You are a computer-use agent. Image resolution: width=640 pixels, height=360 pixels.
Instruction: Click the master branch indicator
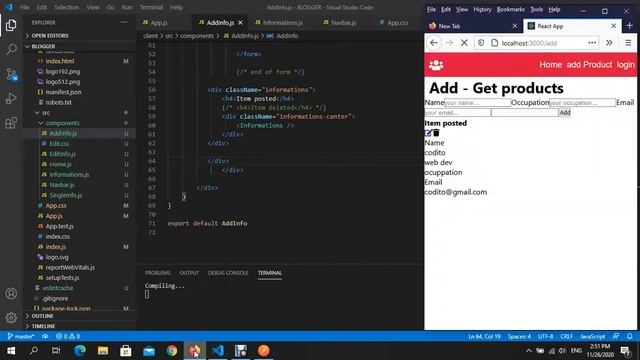(21, 336)
